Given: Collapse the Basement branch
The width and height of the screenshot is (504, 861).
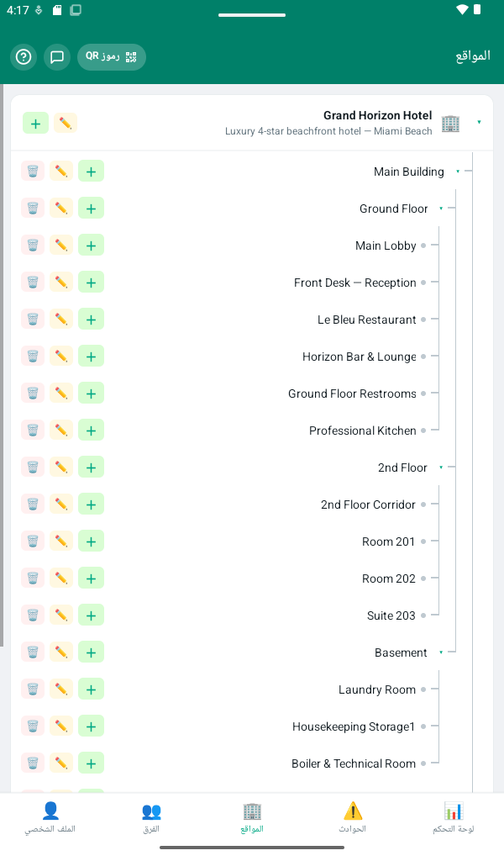Looking at the screenshot, I should (441, 652).
